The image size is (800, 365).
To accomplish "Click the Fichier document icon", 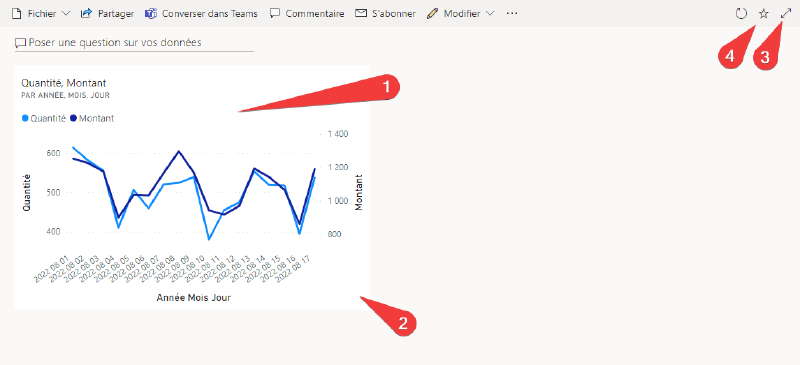I will tap(17, 14).
